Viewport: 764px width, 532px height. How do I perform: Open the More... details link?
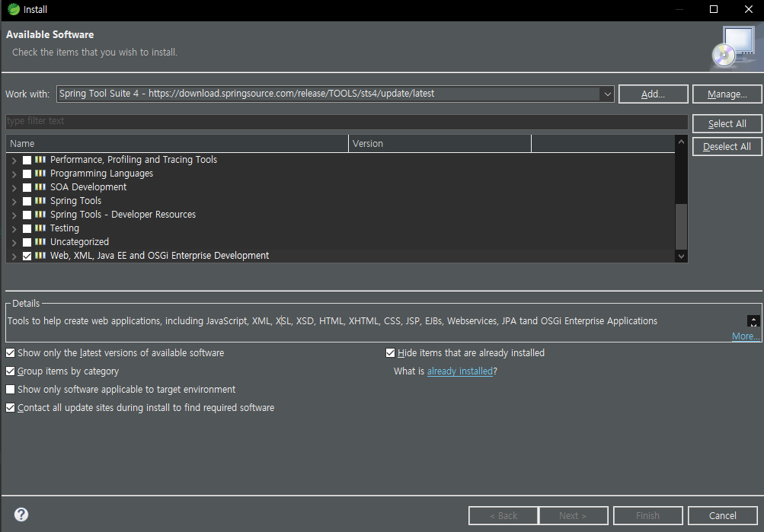(x=746, y=336)
